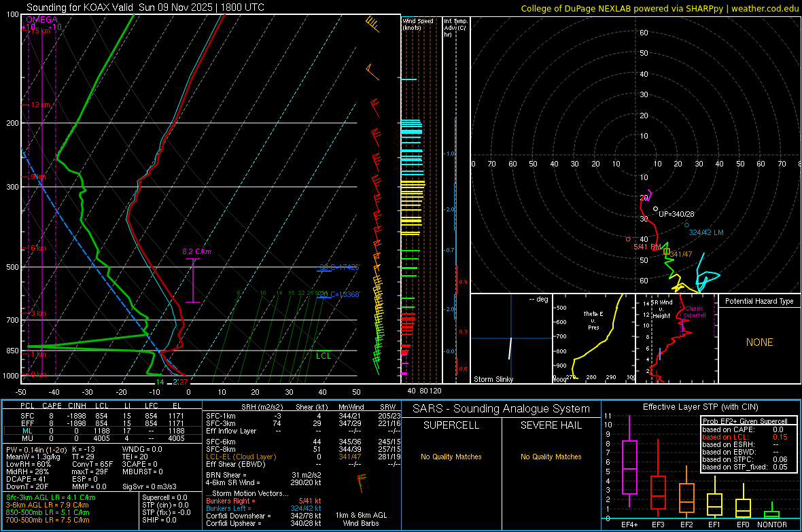
Task: Select the MU parcel row
Action: pos(103,438)
